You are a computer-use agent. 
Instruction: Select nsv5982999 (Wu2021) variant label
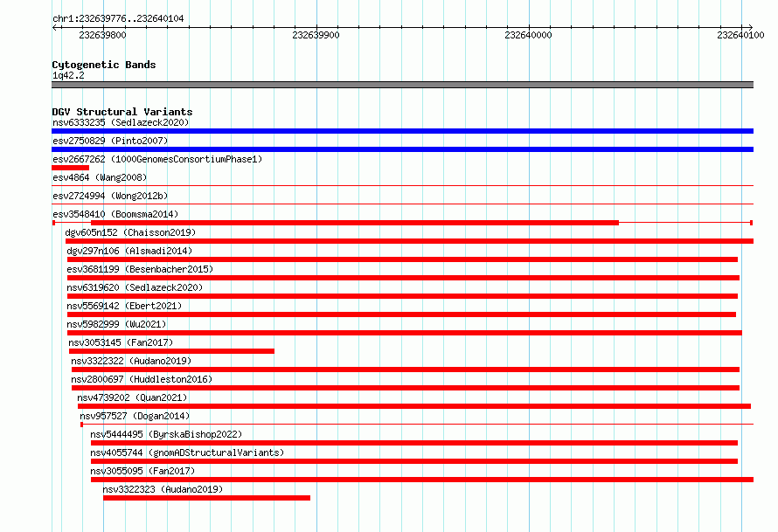tap(116, 324)
